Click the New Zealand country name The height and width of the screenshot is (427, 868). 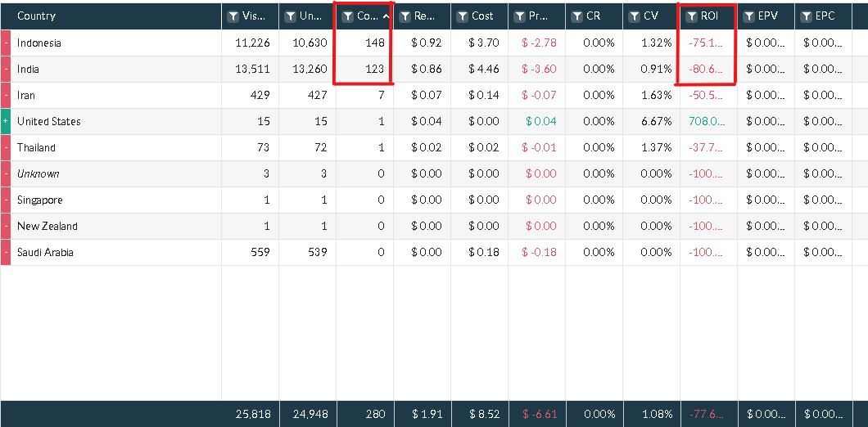[47, 227]
